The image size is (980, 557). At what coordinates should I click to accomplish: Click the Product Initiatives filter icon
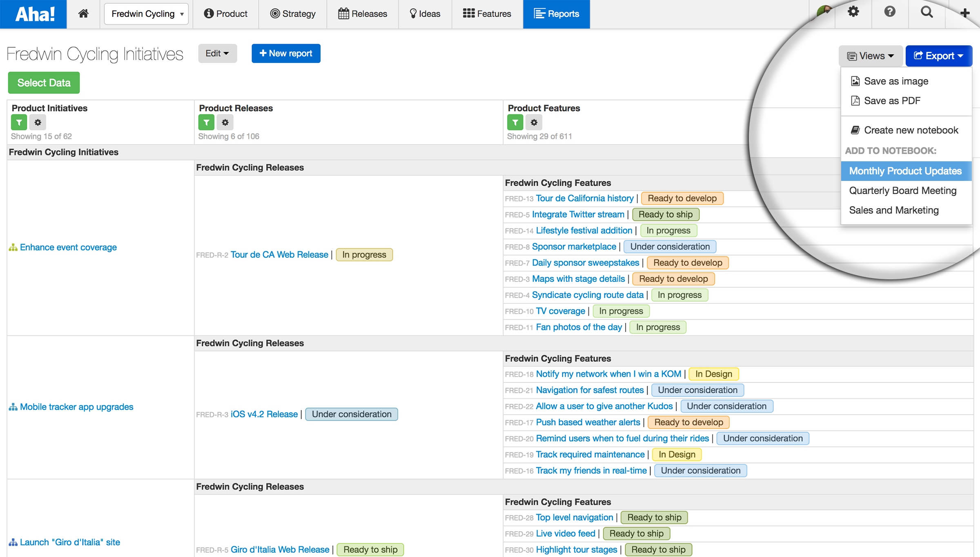point(19,122)
